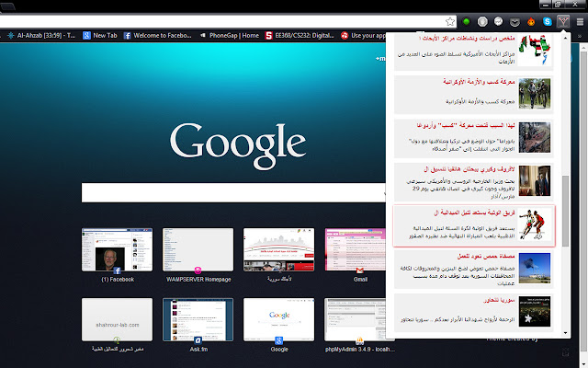Open the New Tab bookmark
Viewport: 588px width, 368px height.
point(100,36)
